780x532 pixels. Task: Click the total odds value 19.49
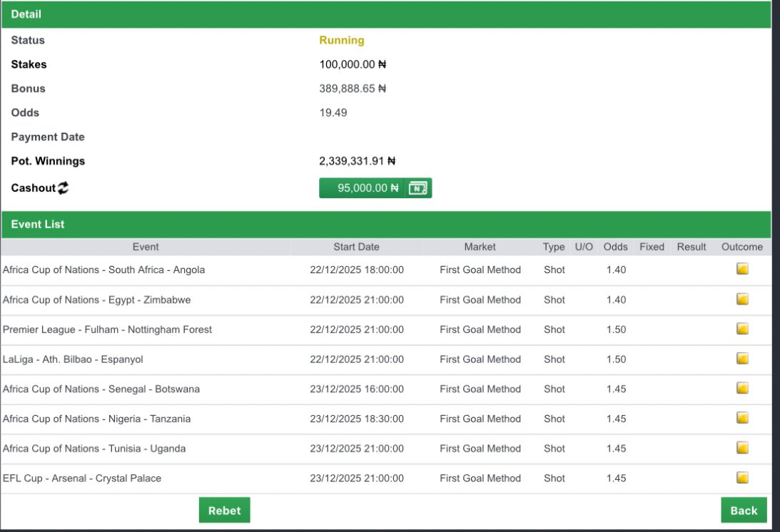pos(333,113)
